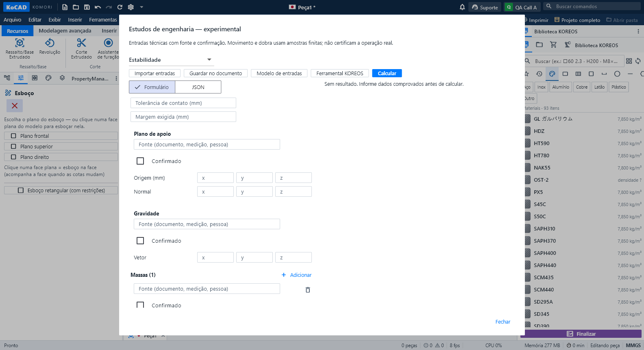Add a mass with the Adicionar link
Screen dimensions: 644x350
296,275
